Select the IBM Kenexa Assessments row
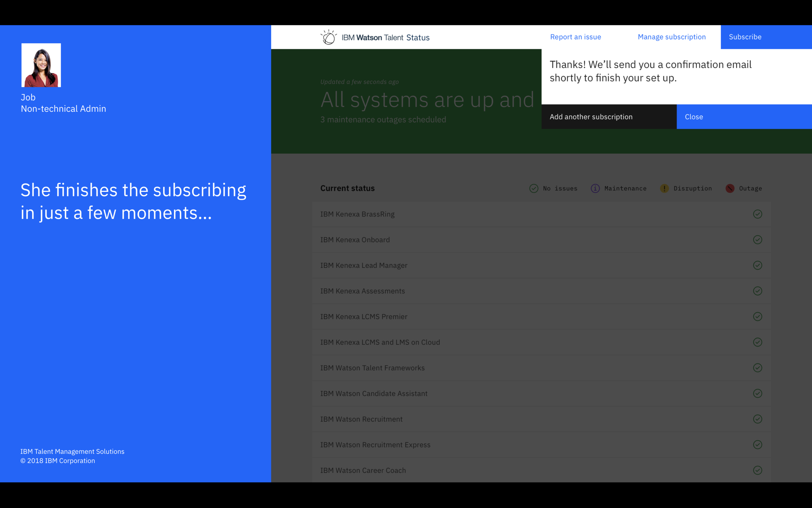Viewport: 812px width, 508px height. click(541, 291)
